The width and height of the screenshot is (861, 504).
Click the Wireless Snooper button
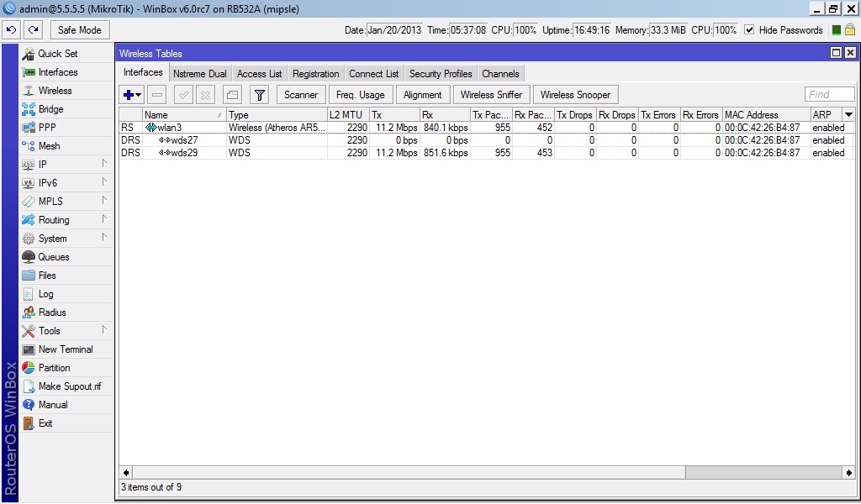tap(575, 95)
